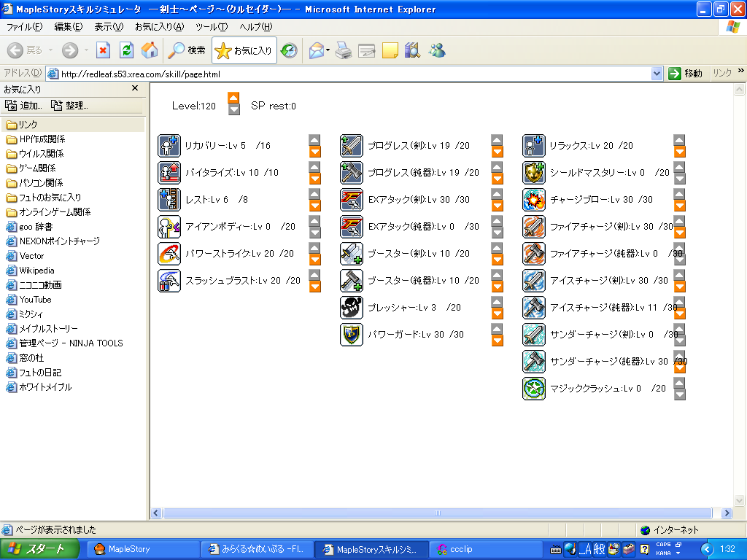Raise リカバリー skill level by one
Screen dimensions: 747x560
[x=314, y=139]
